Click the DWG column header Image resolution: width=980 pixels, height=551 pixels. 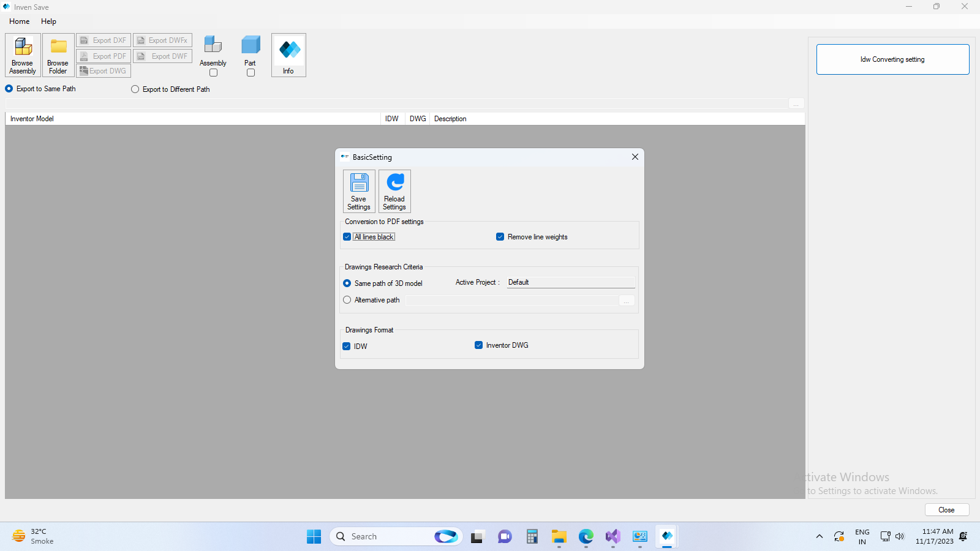click(418, 119)
